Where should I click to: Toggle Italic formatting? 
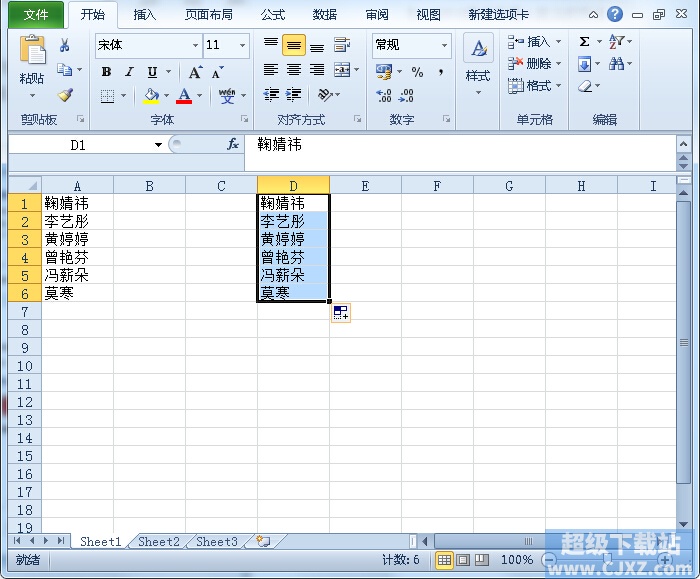coord(129,72)
